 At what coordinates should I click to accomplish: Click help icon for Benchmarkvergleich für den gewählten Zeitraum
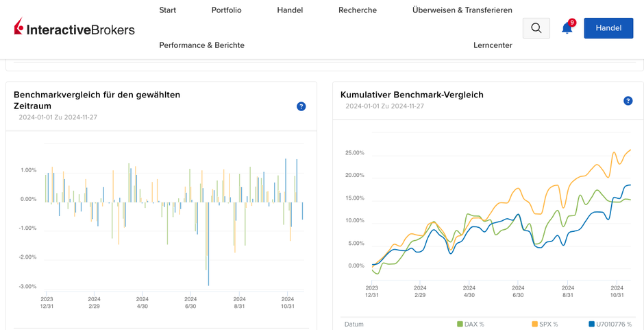[301, 107]
